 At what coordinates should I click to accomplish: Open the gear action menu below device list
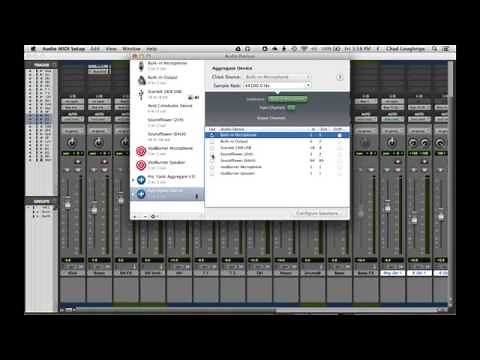(x=154, y=217)
